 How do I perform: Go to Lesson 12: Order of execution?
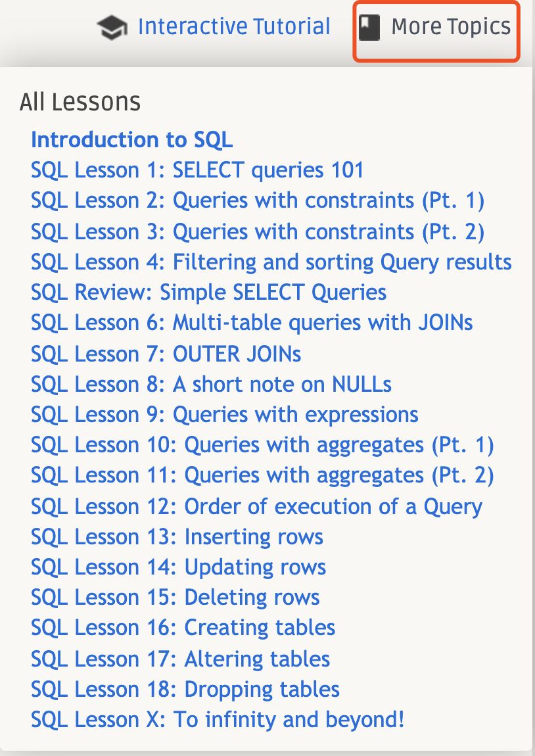coord(256,508)
